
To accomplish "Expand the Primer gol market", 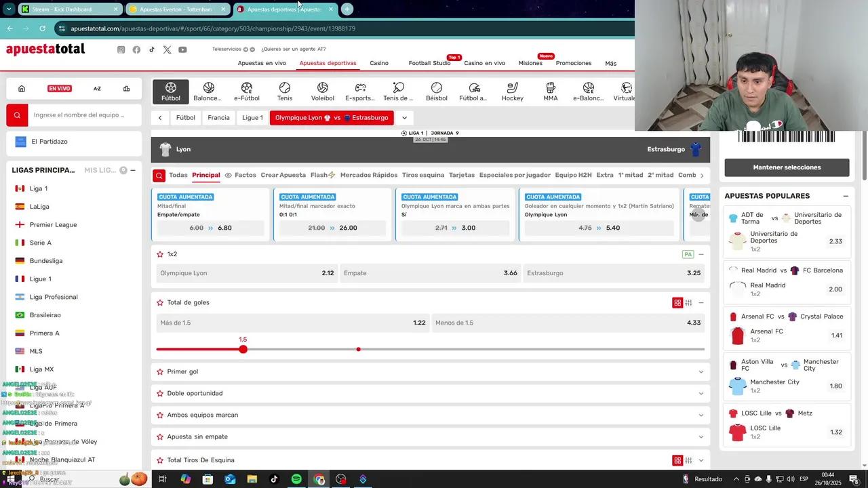I will [701, 371].
